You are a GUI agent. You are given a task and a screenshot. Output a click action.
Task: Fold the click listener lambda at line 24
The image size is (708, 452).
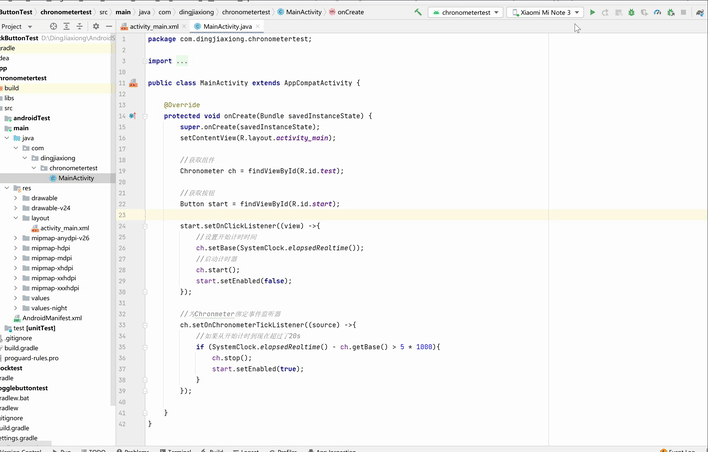tap(145, 226)
